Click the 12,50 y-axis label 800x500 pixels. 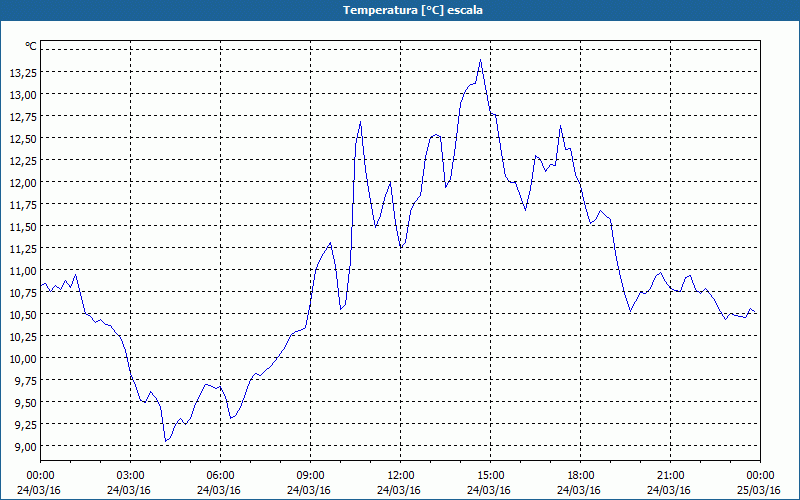23,138
